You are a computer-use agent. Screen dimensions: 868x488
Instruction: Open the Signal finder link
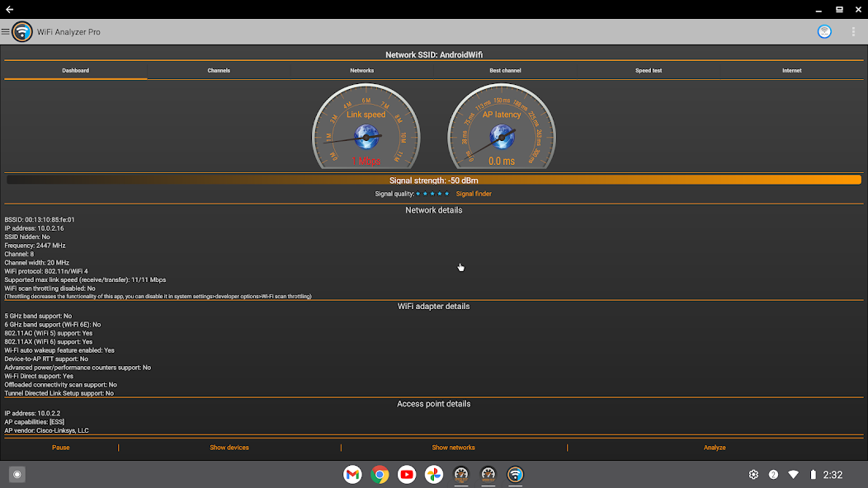point(474,194)
